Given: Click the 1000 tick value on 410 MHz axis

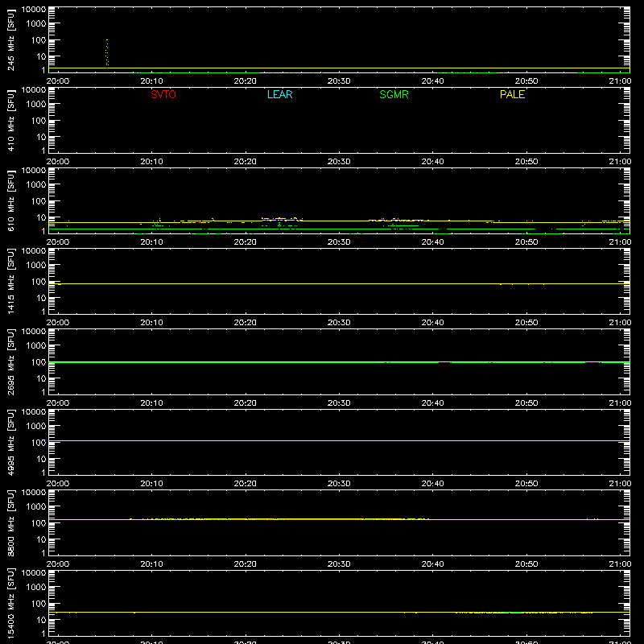Looking at the screenshot, I should pos(36,104).
